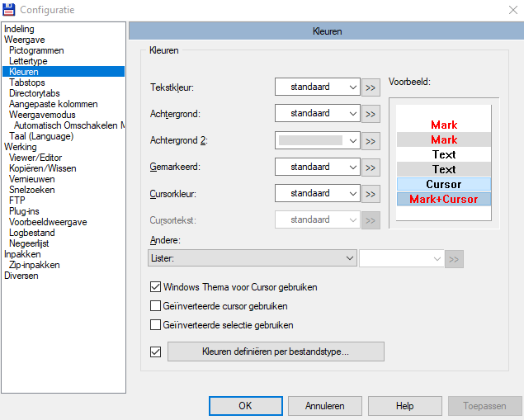Select Weergave in the settings tree
Screen dimensions: 524x420
tap(25, 40)
